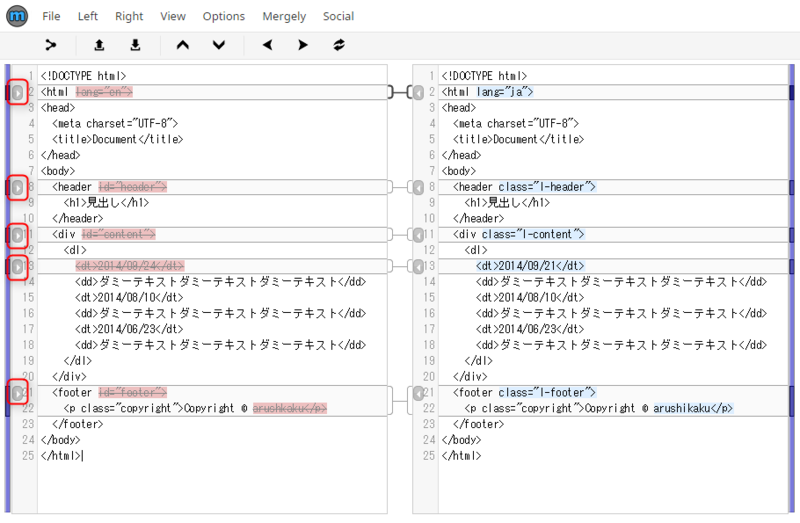Click the share/fork arrow toolbar icon
This screenshot has width=800, height=523.
pos(51,45)
